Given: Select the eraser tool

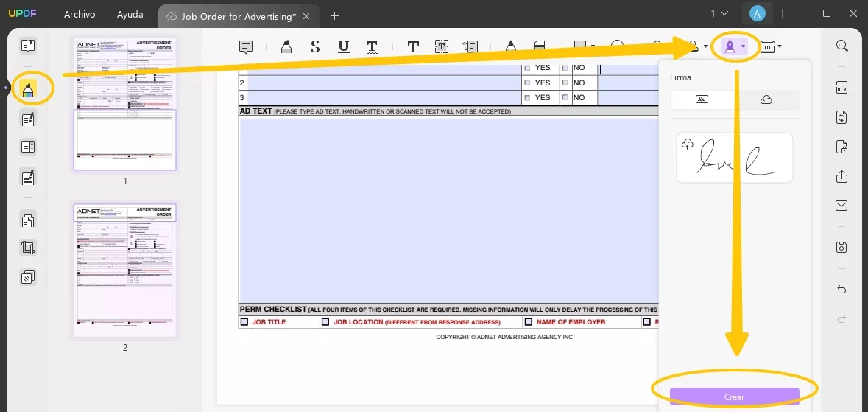Looking at the screenshot, I should click(540, 46).
